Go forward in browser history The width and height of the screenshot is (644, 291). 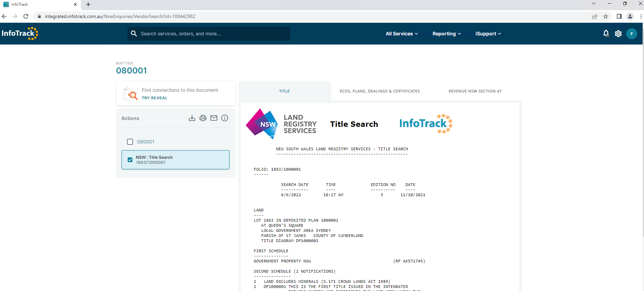15,16
